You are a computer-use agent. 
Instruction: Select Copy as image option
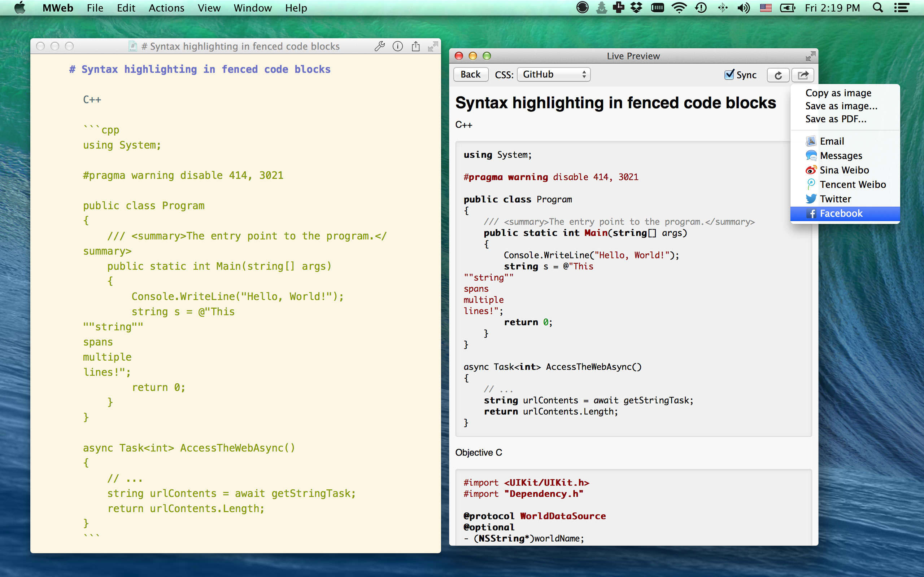pyautogui.click(x=838, y=93)
